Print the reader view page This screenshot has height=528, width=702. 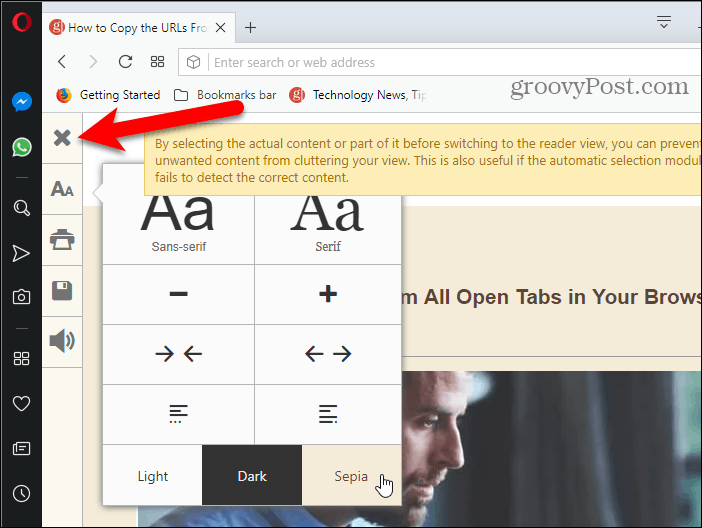tap(62, 240)
